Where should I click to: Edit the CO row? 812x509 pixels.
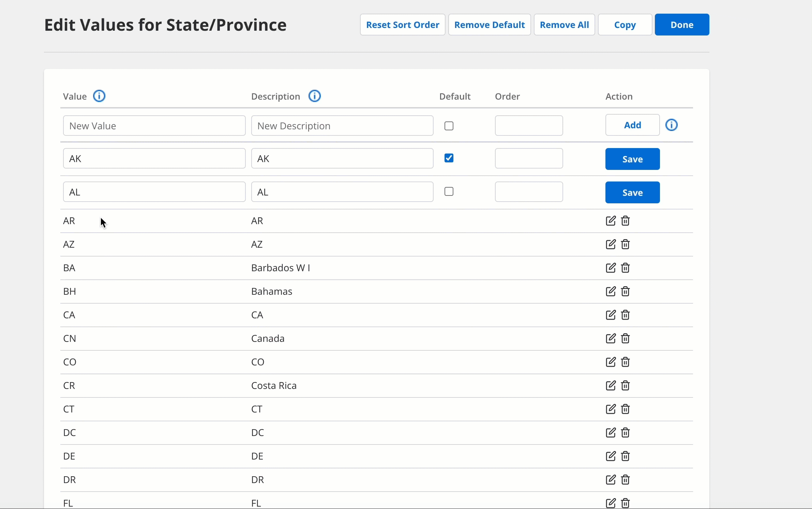611,362
